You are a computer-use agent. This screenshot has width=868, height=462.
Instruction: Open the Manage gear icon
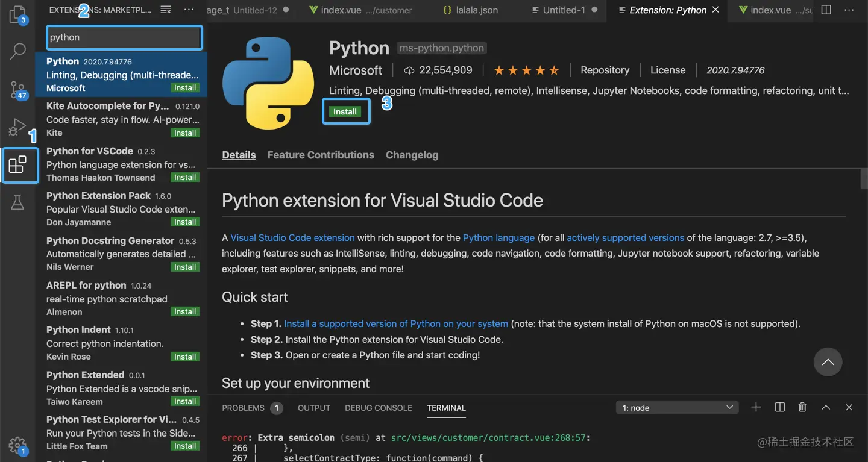(x=17, y=446)
